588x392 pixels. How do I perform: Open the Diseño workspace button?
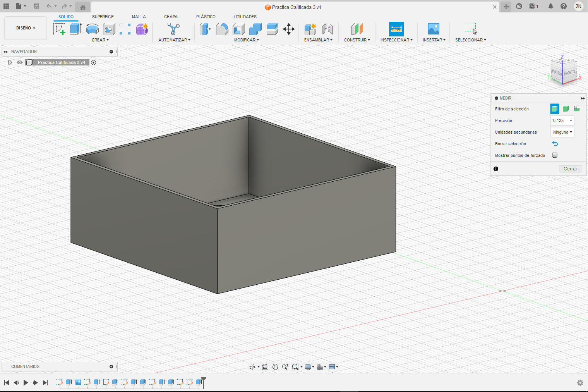click(26, 28)
